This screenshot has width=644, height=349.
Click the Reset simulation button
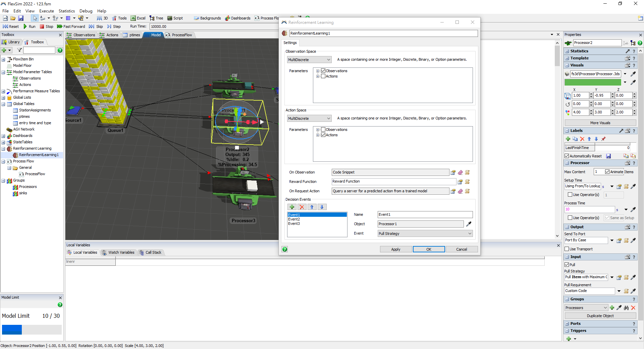click(11, 27)
